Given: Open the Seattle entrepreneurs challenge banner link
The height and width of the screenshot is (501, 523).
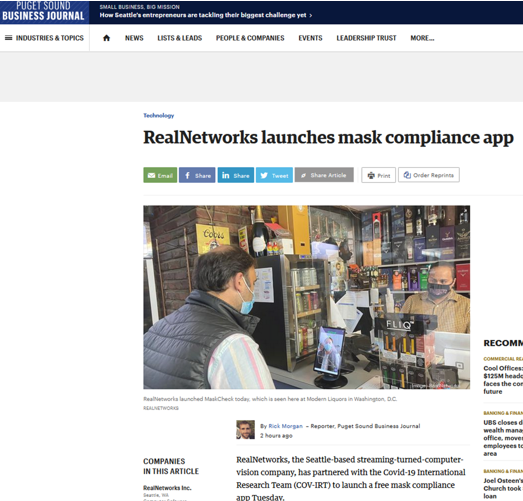Looking at the screenshot, I should point(206,15).
